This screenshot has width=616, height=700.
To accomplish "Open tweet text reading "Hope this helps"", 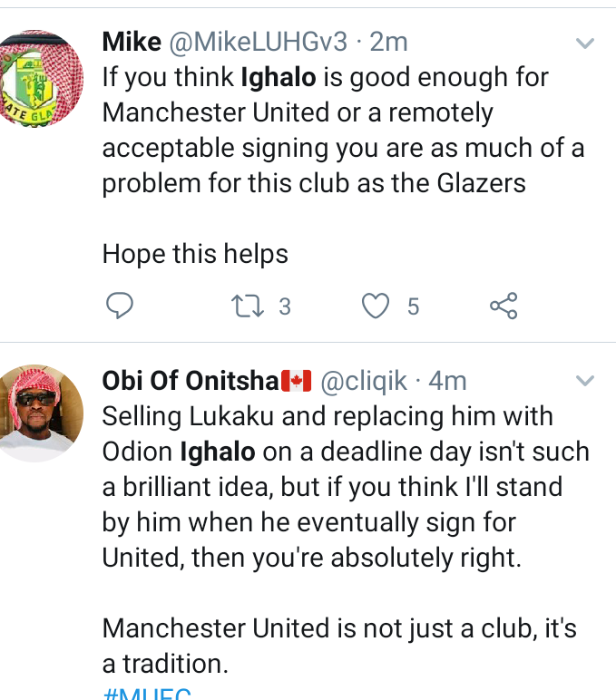I will [x=195, y=254].
